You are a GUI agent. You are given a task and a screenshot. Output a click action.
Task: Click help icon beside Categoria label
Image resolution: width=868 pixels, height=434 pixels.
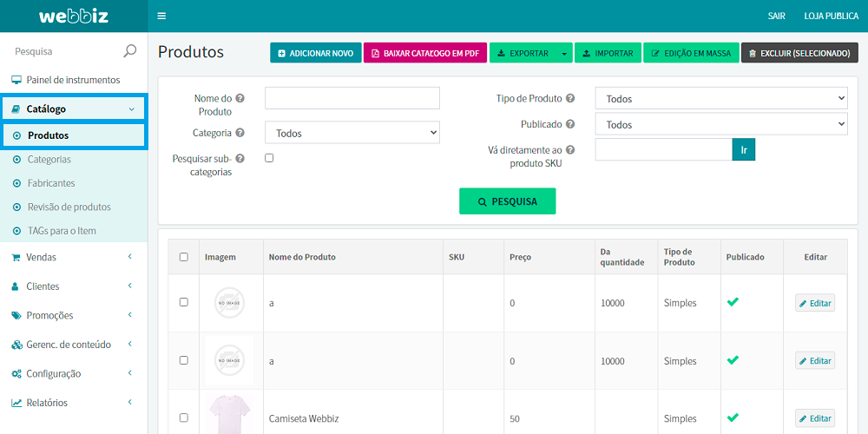240,133
